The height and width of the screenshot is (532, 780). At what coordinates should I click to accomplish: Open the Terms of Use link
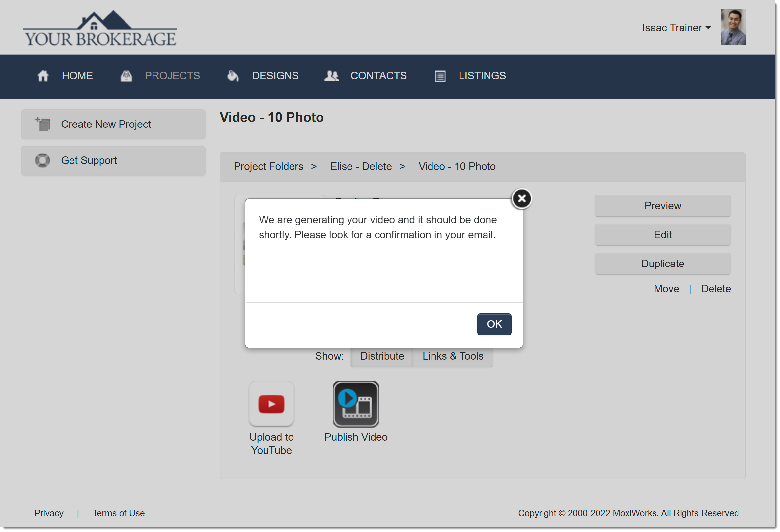pyautogui.click(x=119, y=513)
